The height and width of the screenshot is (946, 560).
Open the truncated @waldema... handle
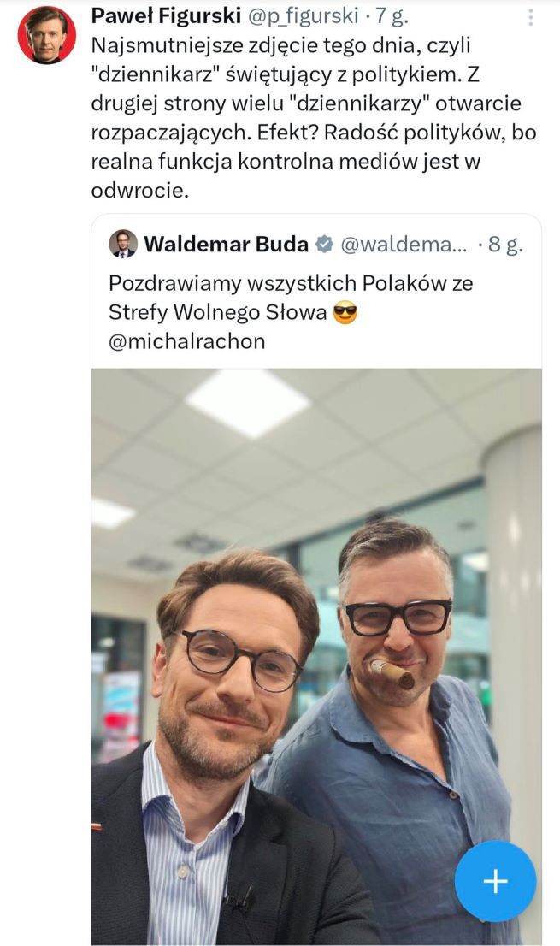pos(404,245)
